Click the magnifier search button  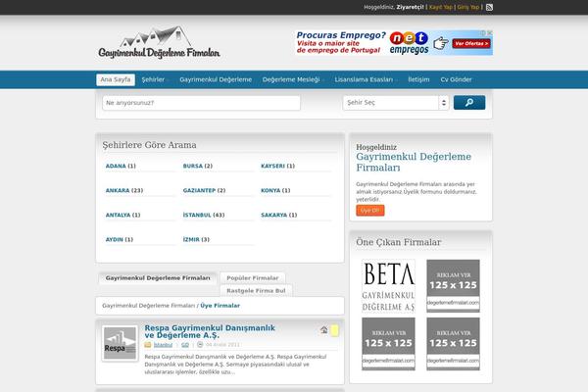point(469,102)
